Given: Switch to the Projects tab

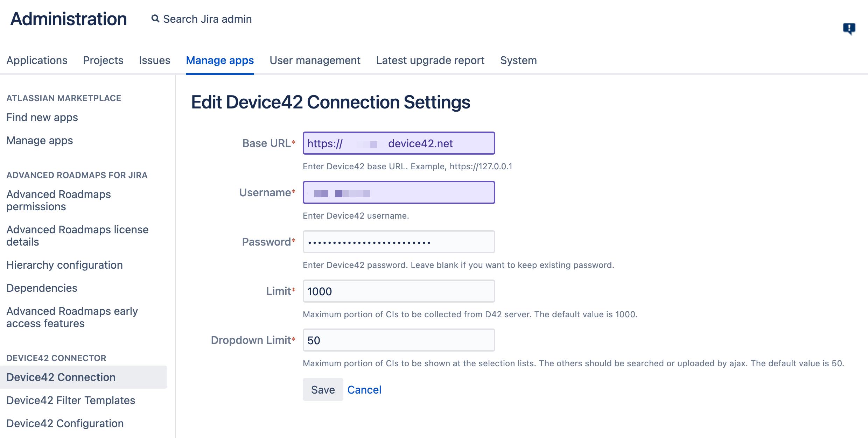Looking at the screenshot, I should click(x=103, y=60).
